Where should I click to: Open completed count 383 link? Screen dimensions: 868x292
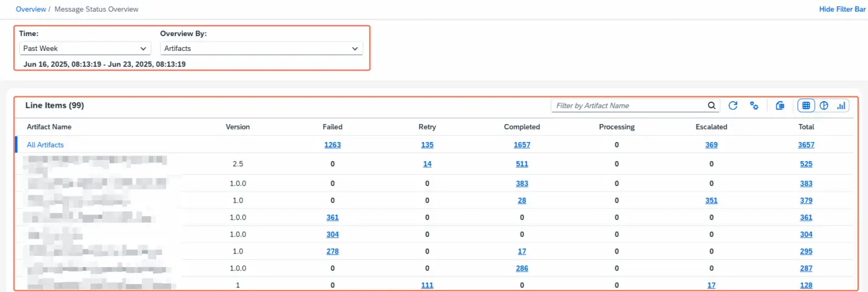(522, 184)
